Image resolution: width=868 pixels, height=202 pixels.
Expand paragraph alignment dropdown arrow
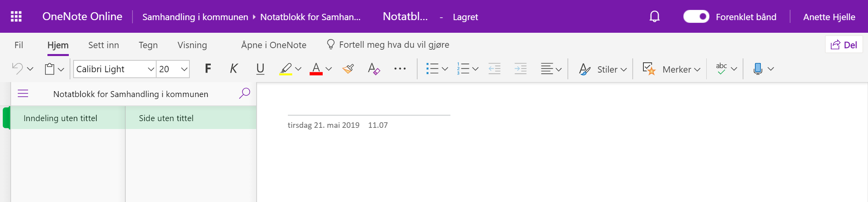tap(559, 69)
